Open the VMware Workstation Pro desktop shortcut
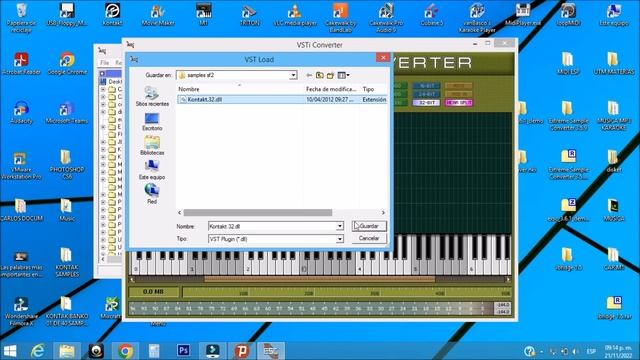Screen dimensions: 640x360 [21, 165]
